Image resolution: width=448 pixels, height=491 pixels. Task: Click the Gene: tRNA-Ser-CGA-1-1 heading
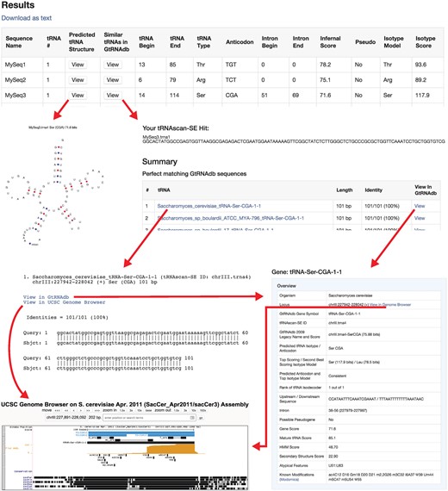[307, 272]
